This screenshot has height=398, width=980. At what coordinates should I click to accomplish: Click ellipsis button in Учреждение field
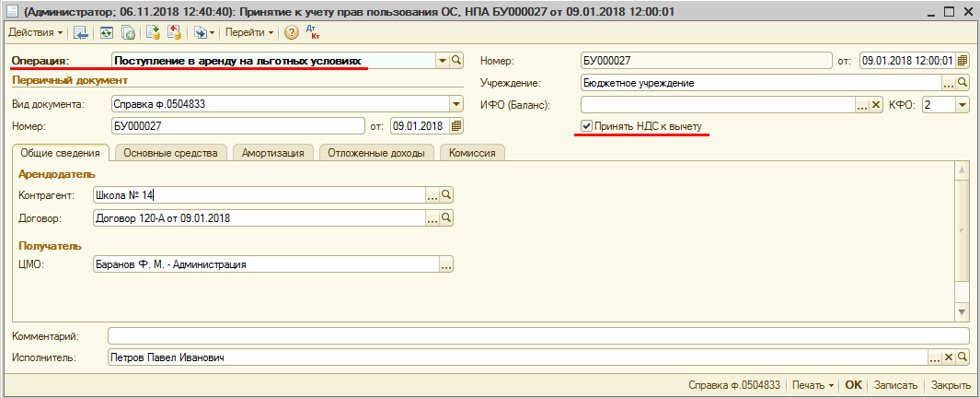click(948, 83)
